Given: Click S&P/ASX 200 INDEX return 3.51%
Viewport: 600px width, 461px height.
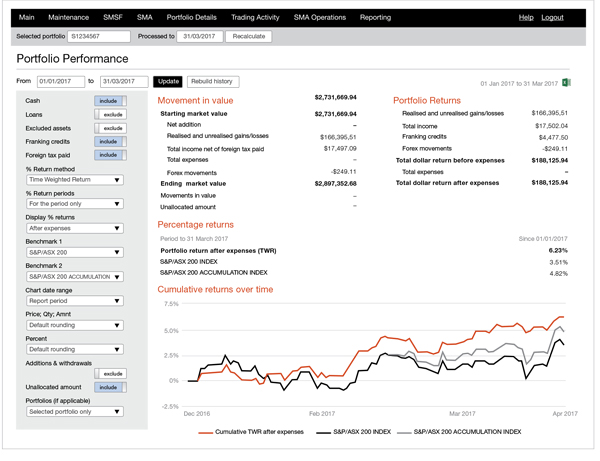Looking at the screenshot, I should [558, 262].
